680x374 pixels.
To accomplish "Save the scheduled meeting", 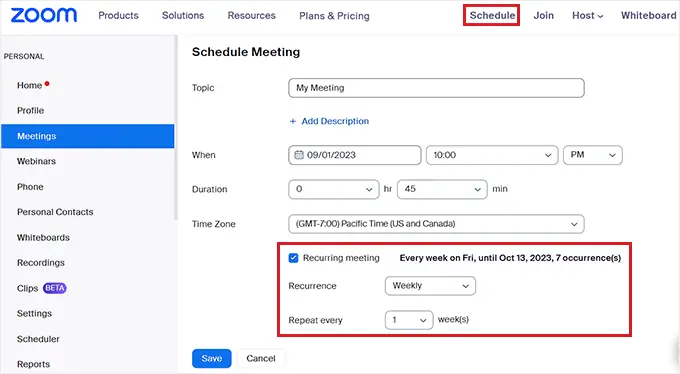I will tap(212, 358).
